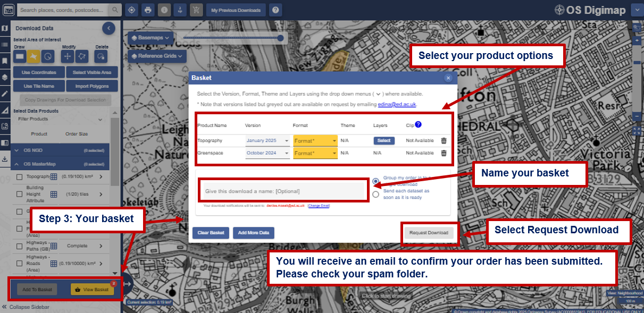The image size is (644, 313).
Task: Click the Use Tile Name button
Action: 39,86
